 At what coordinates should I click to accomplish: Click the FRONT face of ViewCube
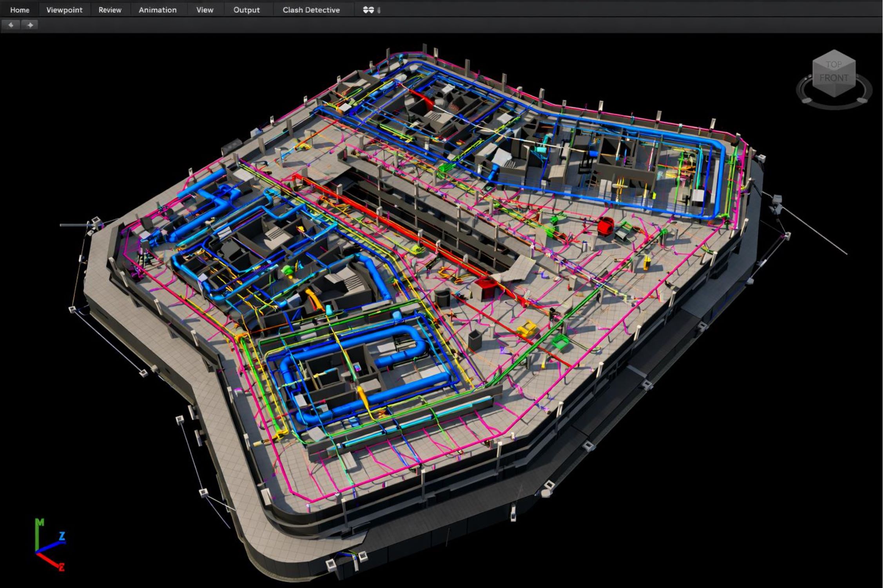pos(834,78)
